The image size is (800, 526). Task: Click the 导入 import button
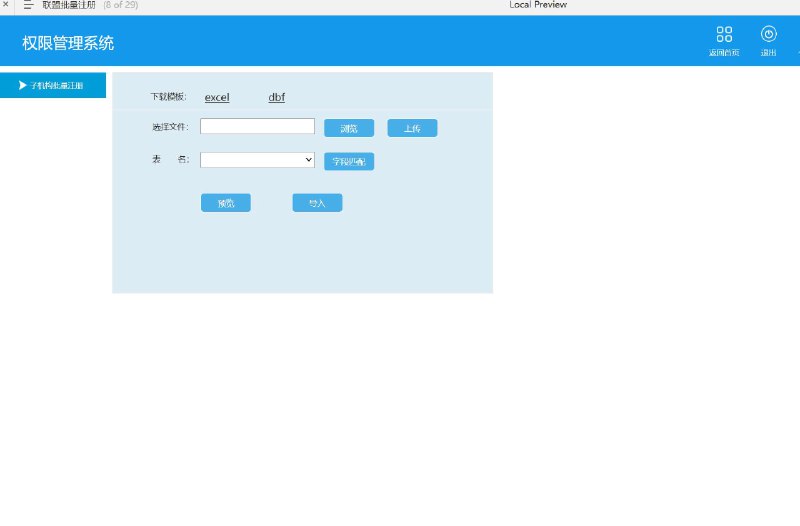317,203
